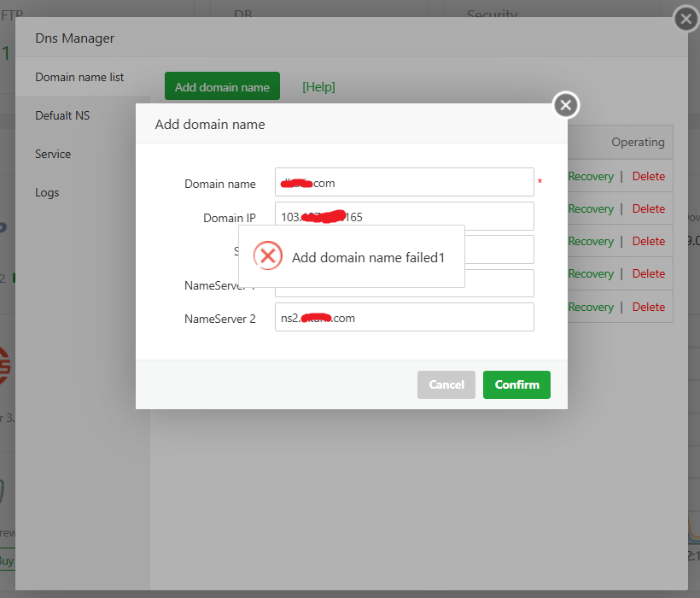Delete the last domain in the list
Viewport: 700px width, 598px height.
(x=648, y=307)
